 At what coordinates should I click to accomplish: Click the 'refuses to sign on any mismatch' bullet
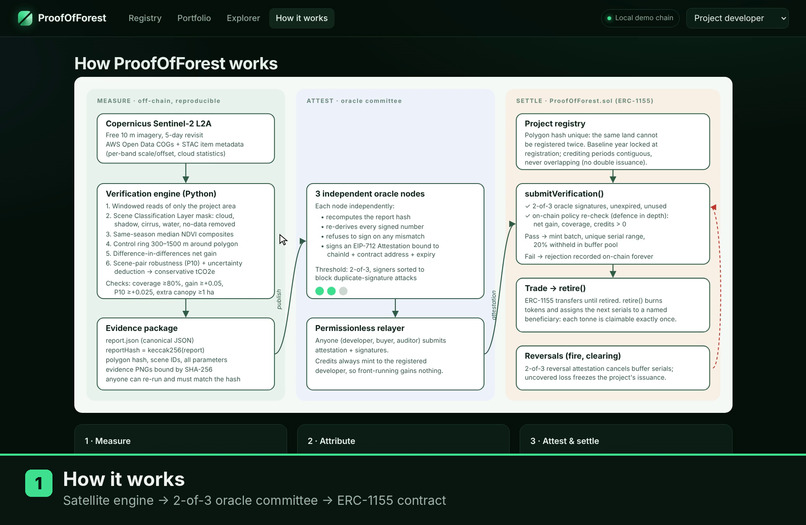375,237
